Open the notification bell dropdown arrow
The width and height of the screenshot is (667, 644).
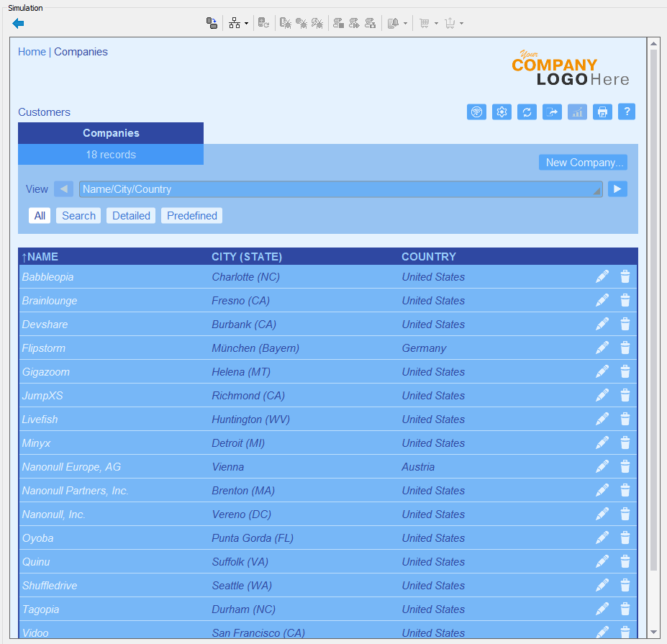tap(406, 23)
